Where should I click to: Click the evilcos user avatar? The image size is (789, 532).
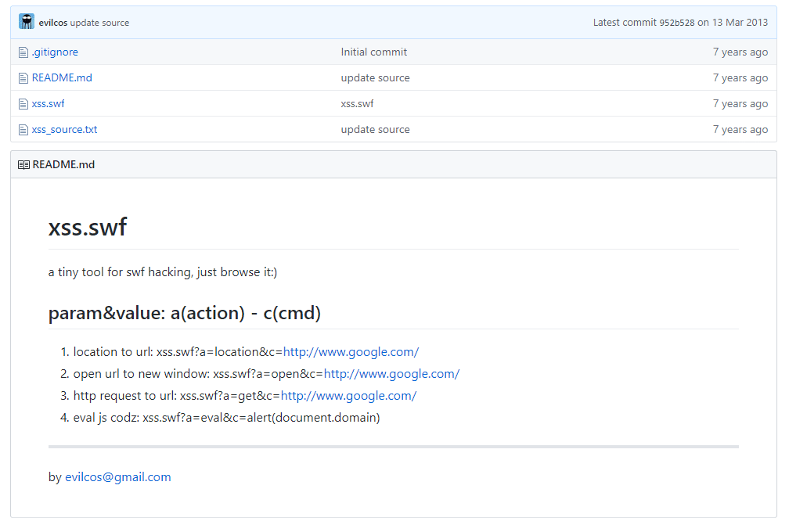pos(26,22)
